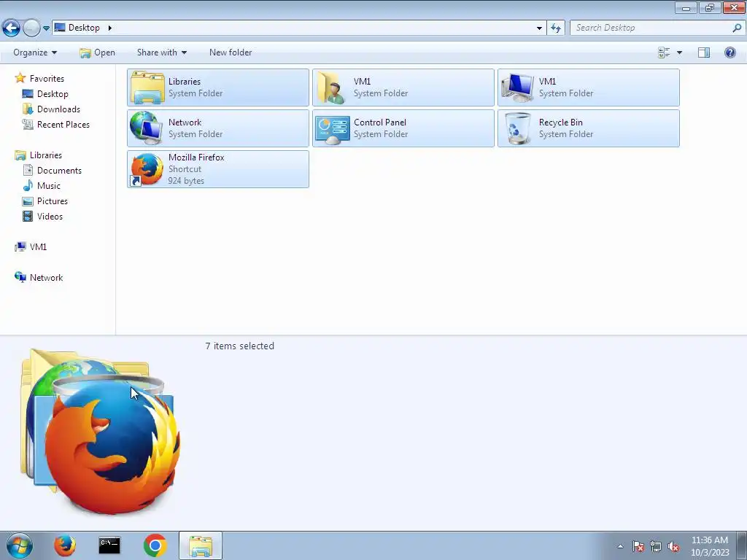
Task: Select the Network globe icon in file list
Action: pos(146,128)
